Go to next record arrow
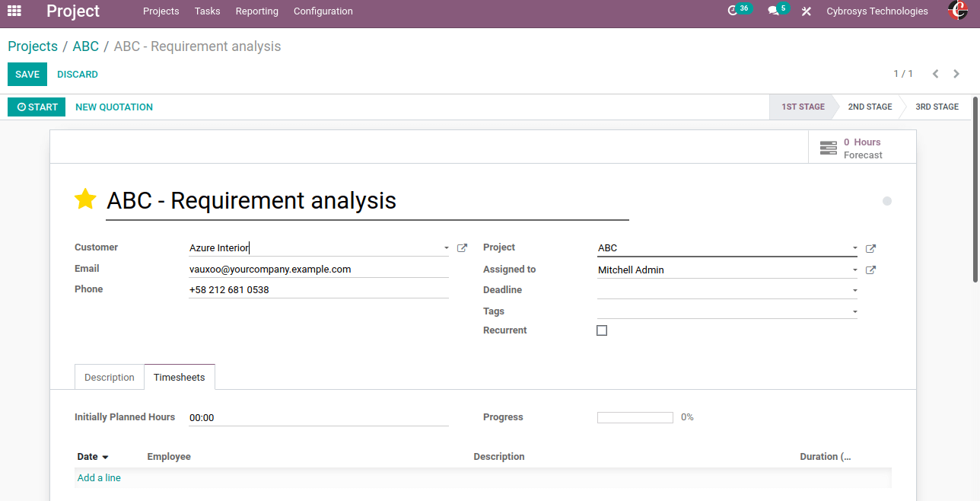This screenshot has height=501, width=980. pos(957,74)
